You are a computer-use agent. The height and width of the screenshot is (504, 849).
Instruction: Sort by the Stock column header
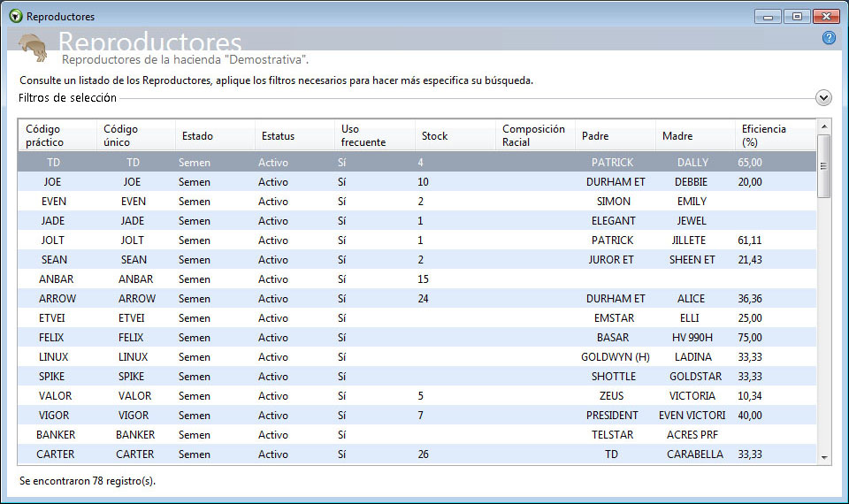(x=455, y=135)
